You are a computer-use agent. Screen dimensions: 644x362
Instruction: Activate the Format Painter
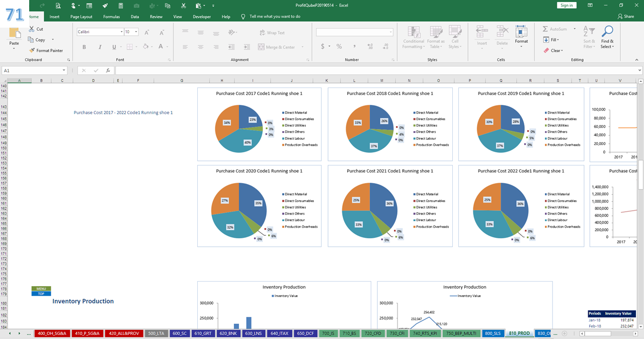46,50
